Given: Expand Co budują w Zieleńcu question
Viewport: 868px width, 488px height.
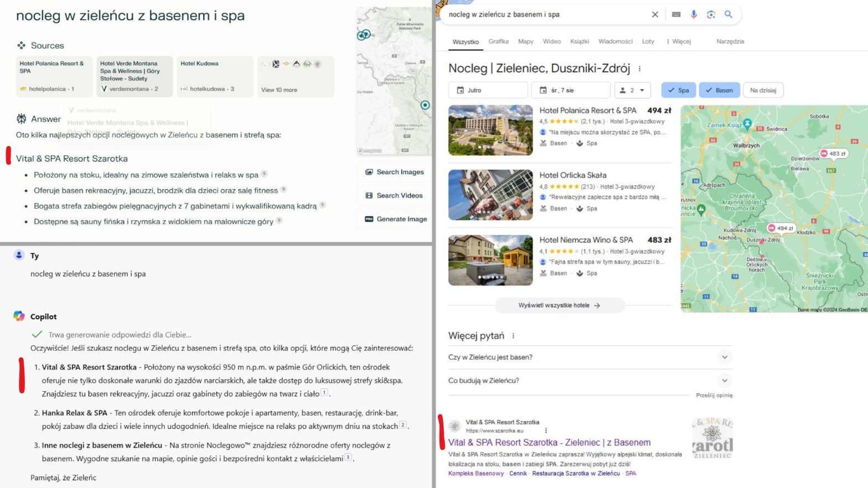Looking at the screenshot, I should click(590, 381).
